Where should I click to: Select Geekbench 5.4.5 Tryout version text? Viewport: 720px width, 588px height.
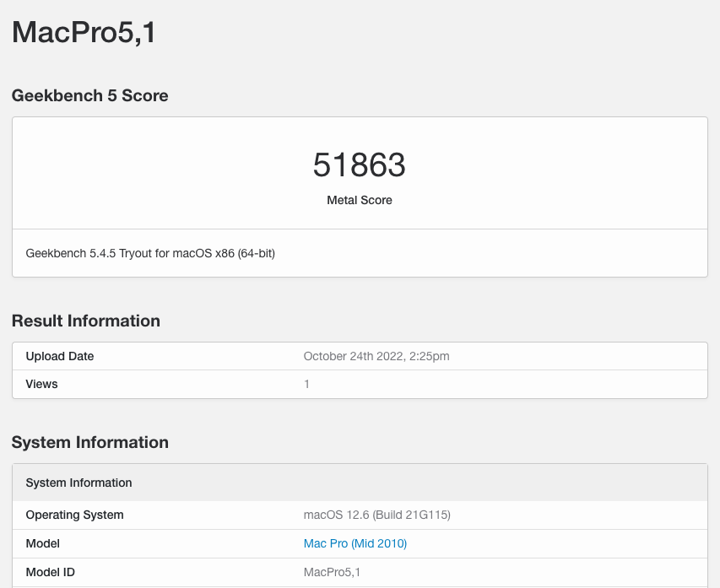click(150, 253)
